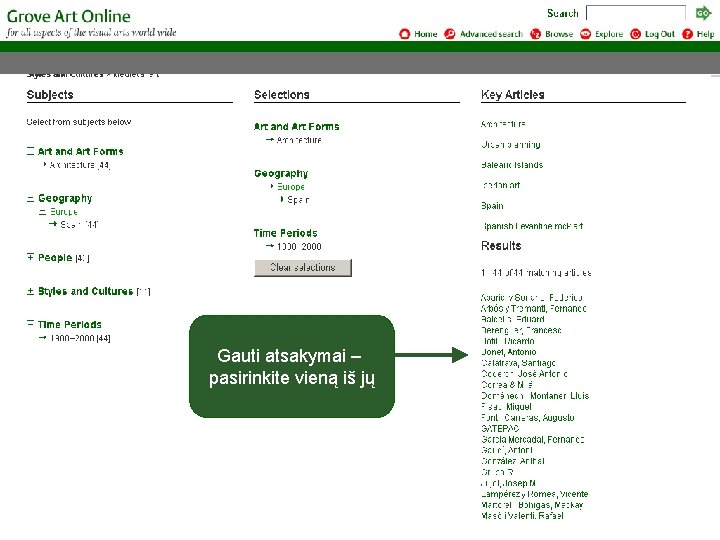
Task: Click the Grove Art Online logo
Action: tap(69, 17)
